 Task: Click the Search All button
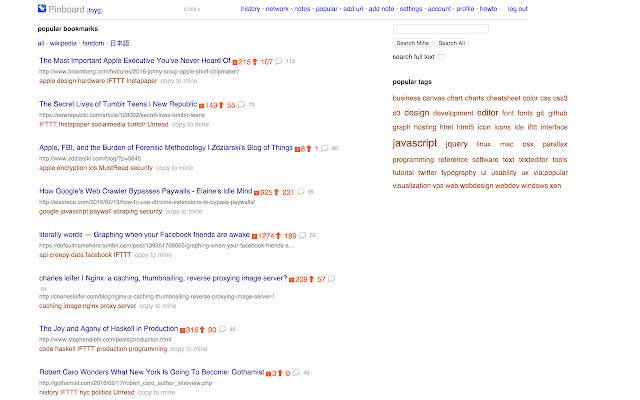451,43
